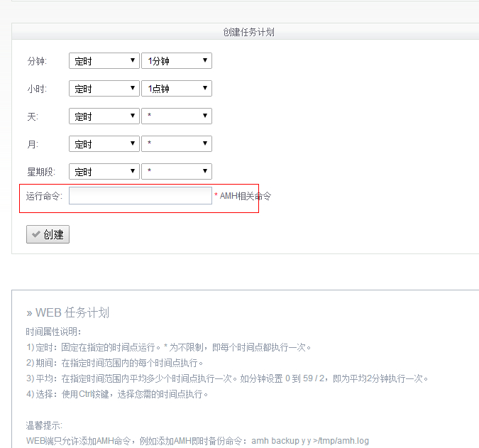
Task: Focus the 运行命令 command input field
Action: point(141,196)
